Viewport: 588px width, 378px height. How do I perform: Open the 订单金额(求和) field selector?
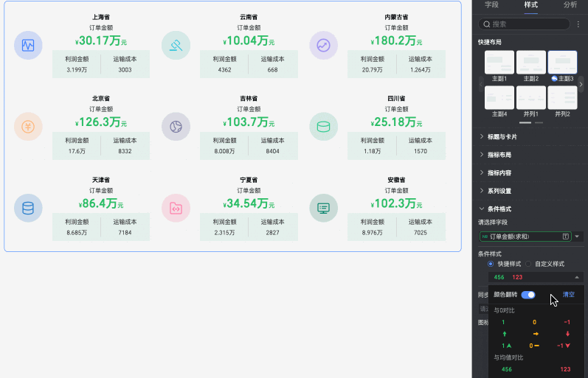point(525,237)
